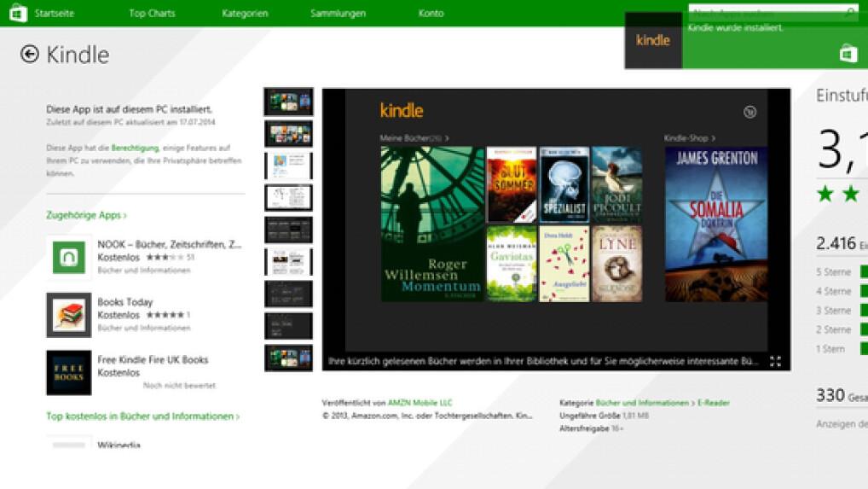Viewport: 868px width, 489px height.
Task: Open the Free Kindle Fire UK Books icon
Action: [x=68, y=372]
